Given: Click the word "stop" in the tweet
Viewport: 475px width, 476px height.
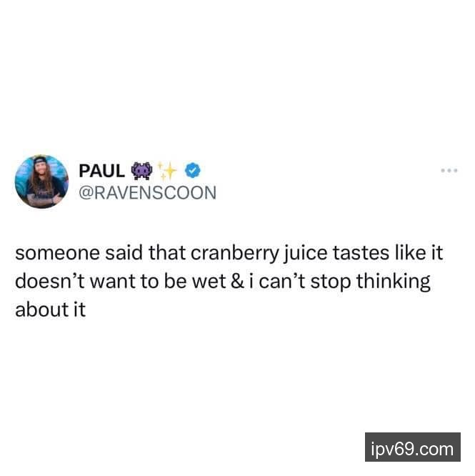Looking at the screenshot, I should 331,282.
